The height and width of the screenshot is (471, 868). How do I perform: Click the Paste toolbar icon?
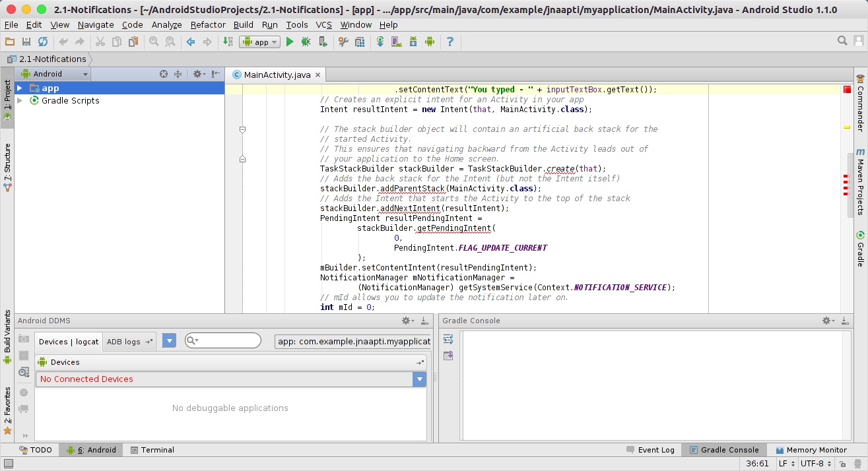click(x=133, y=42)
